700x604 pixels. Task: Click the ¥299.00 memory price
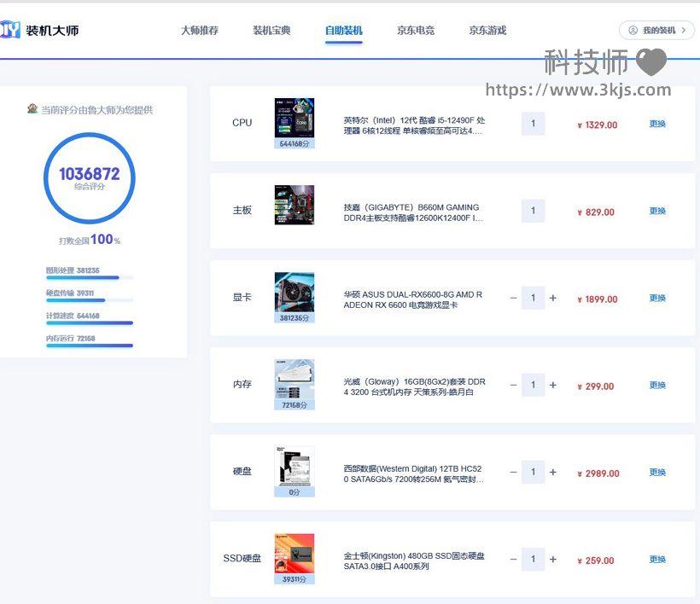tap(596, 386)
